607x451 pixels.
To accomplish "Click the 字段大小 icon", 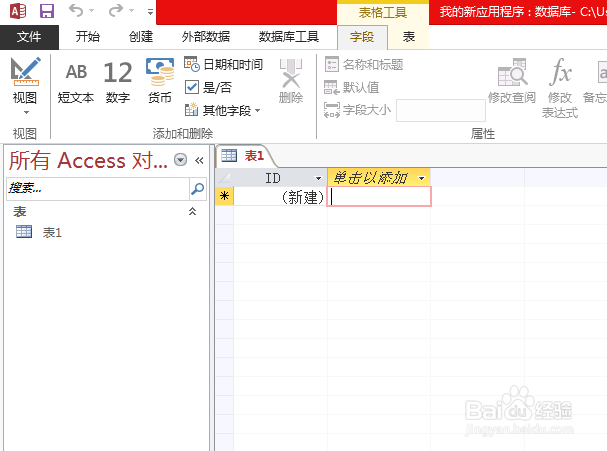I will [332, 110].
